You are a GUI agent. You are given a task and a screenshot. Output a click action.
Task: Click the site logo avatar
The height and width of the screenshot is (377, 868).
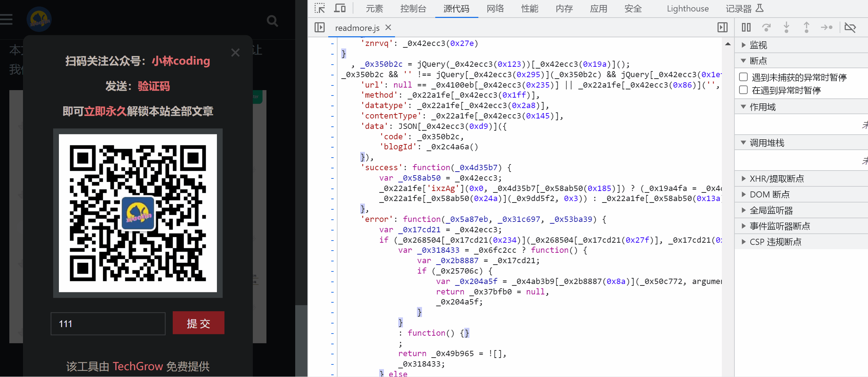click(39, 19)
